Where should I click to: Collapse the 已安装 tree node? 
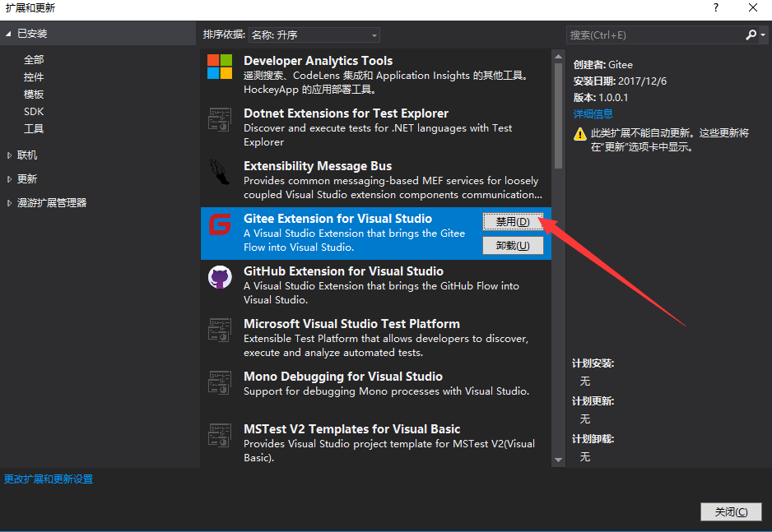click(x=9, y=34)
